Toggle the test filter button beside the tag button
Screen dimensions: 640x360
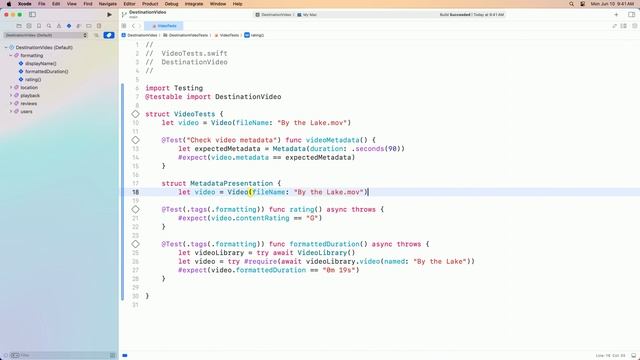point(96,36)
